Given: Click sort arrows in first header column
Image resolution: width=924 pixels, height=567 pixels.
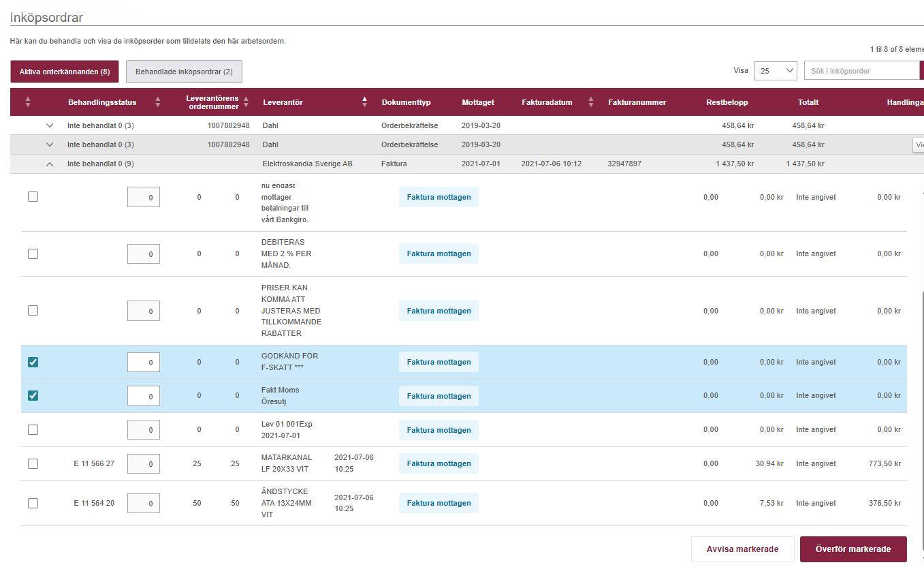Looking at the screenshot, I should click(28, 102).
